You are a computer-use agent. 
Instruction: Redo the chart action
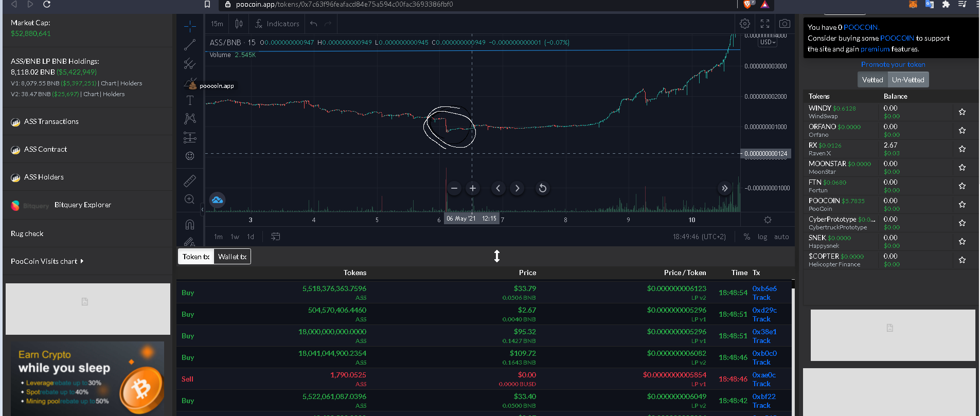coord(328,24)
